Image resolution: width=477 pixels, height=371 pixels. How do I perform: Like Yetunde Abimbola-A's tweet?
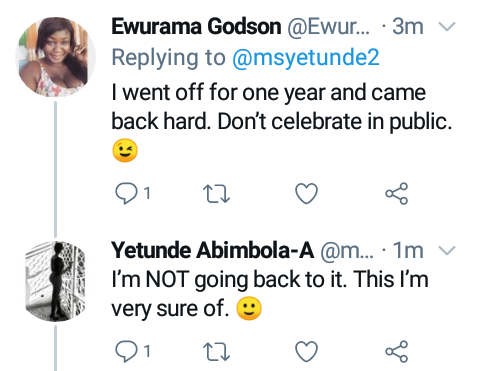coord(306,351)
